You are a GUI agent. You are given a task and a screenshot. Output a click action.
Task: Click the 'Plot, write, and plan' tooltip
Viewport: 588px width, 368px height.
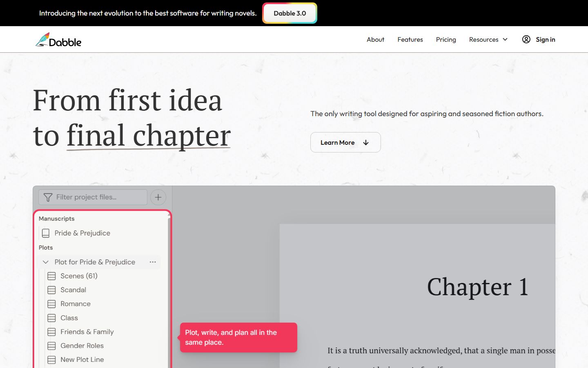[x=238, y=337]
